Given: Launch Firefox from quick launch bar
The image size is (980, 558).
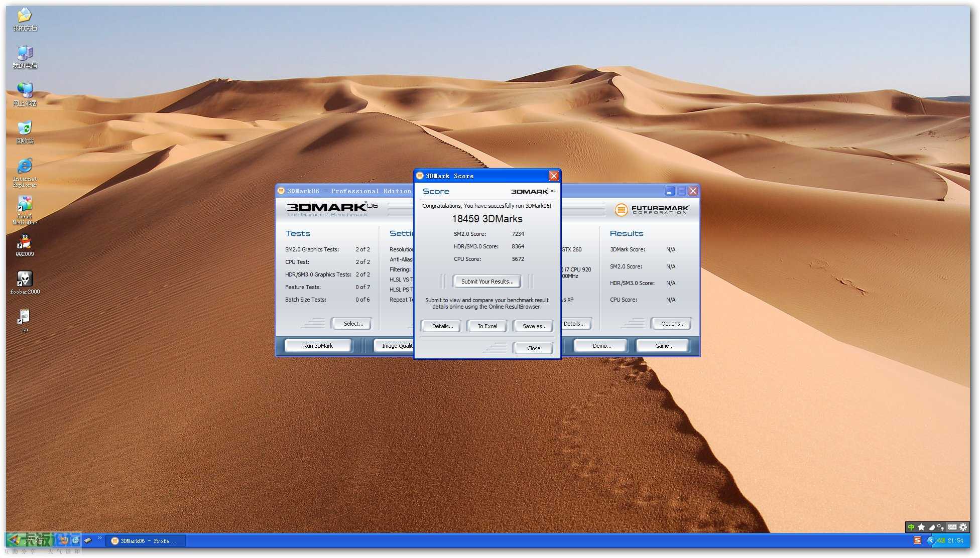Looking at the screenshot, I should (x=64, y=540).
